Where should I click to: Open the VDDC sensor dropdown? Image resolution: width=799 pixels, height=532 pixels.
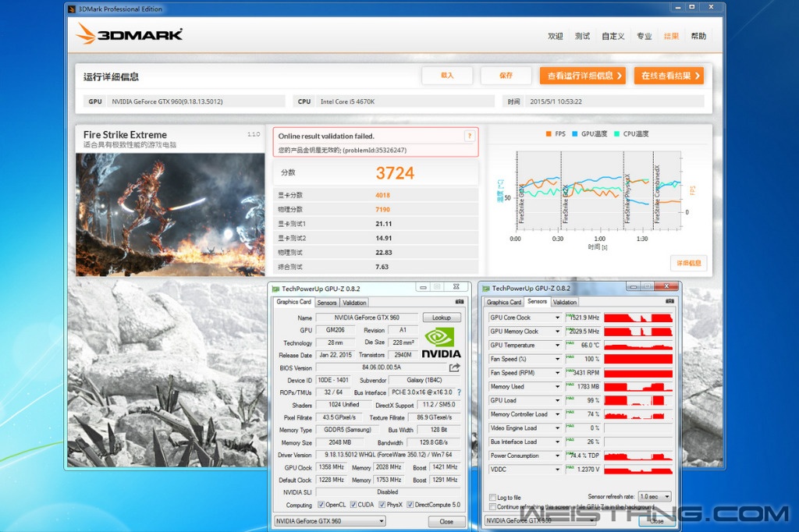click(x=557, y=470)
